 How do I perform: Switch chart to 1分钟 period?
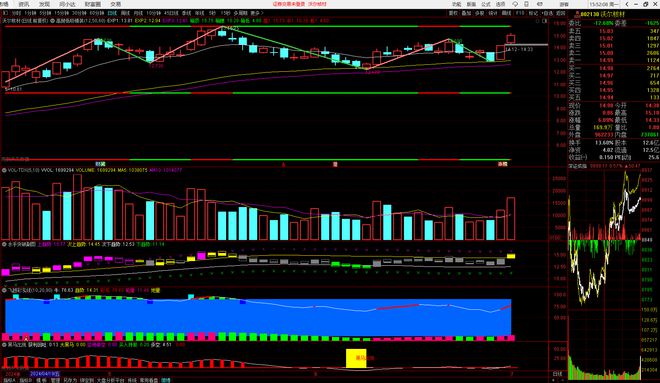coord(29,13)
